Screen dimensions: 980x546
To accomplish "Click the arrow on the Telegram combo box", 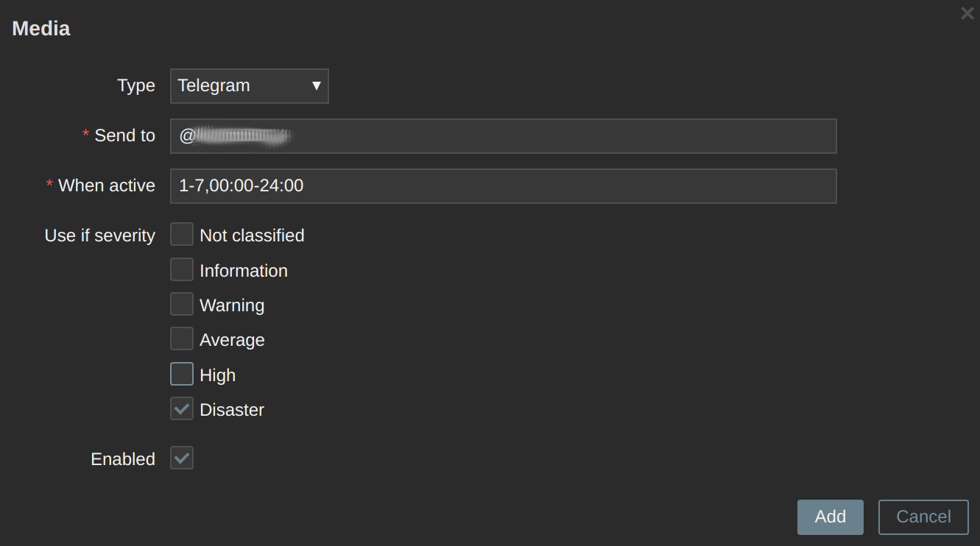I will (316, 86).
